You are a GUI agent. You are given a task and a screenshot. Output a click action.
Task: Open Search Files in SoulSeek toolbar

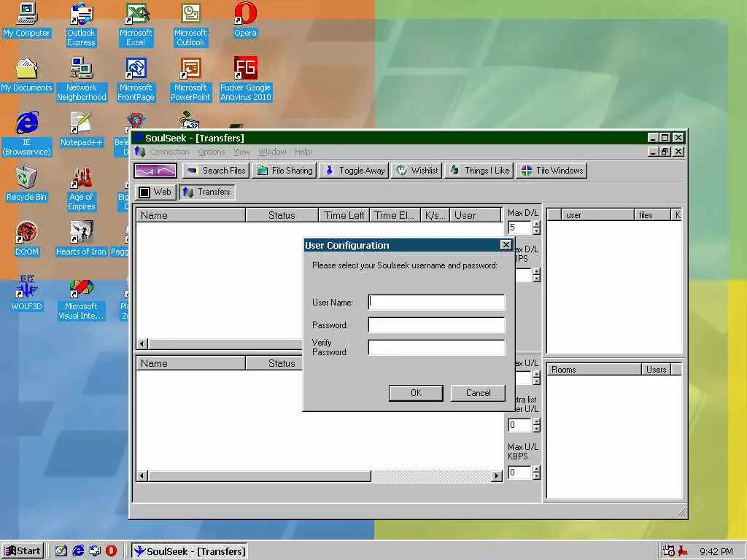[216, 171]
